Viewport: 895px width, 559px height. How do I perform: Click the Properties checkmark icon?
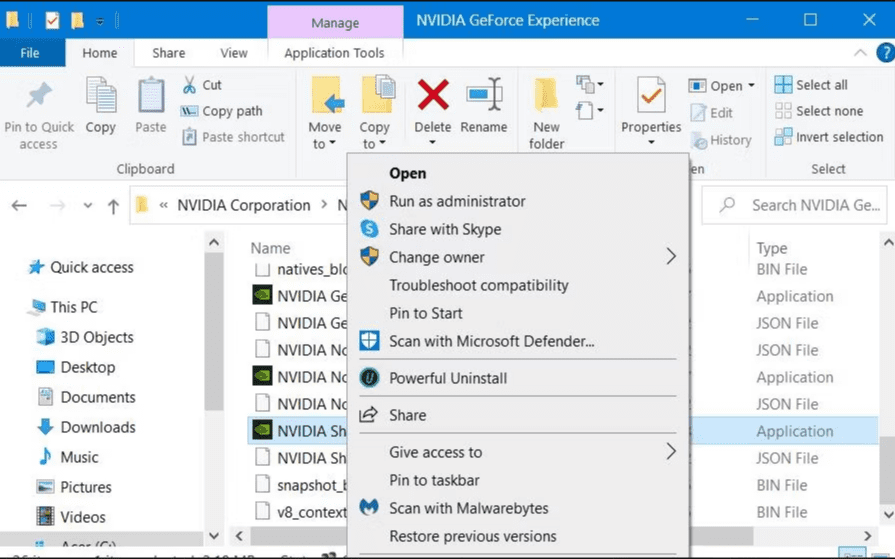click(651, 96)
